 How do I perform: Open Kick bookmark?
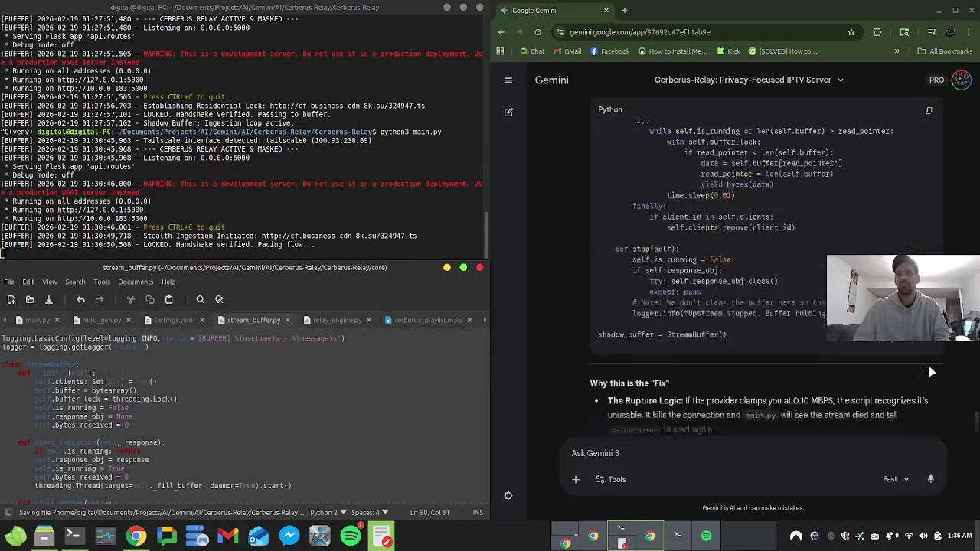pyautogui.click(x=728, y=51)
